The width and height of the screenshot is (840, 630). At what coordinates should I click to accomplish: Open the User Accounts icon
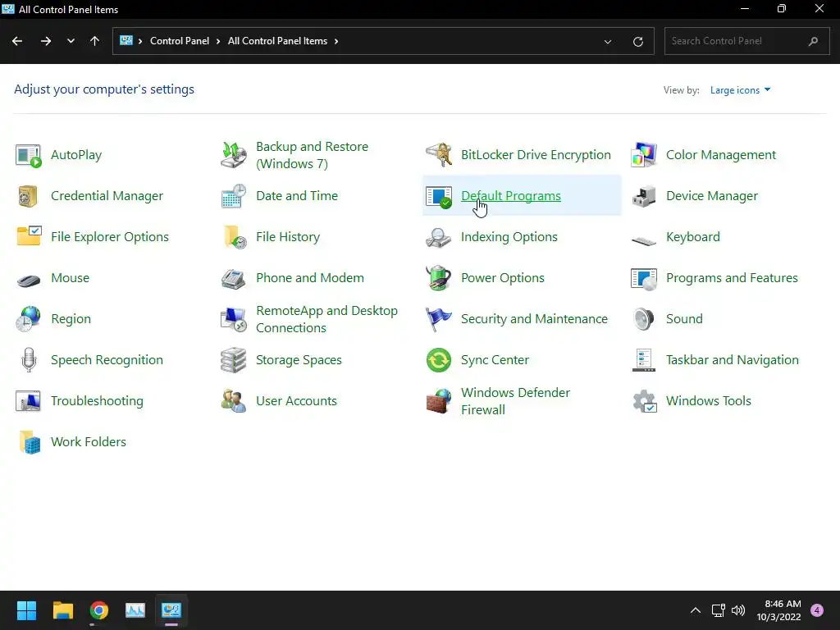pyautogui.click(x=234, y=401)
